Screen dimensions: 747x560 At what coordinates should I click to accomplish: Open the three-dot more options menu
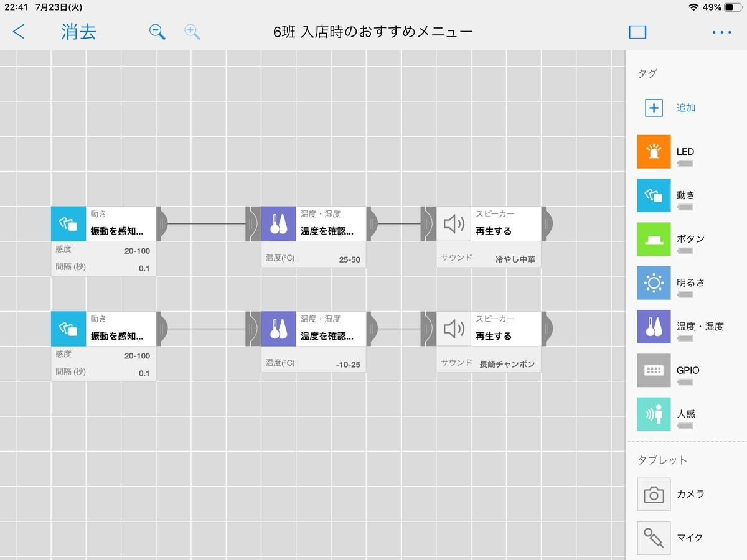pos(721,32)
